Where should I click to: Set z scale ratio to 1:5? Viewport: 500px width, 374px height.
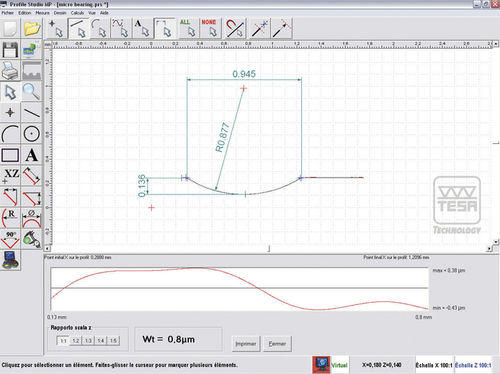click(x=113, y=341)
